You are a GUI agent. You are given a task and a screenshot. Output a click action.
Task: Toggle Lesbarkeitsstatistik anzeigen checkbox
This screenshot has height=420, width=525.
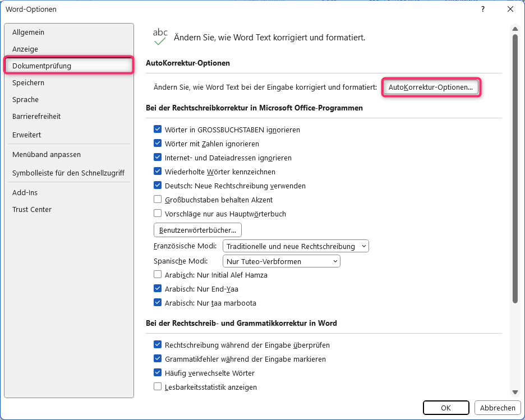pyautogui.click(x=158, y=386)
